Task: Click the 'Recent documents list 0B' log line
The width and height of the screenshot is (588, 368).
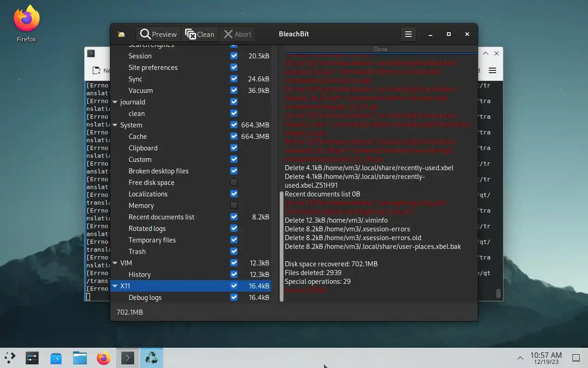Action: [x=322, y=194]
